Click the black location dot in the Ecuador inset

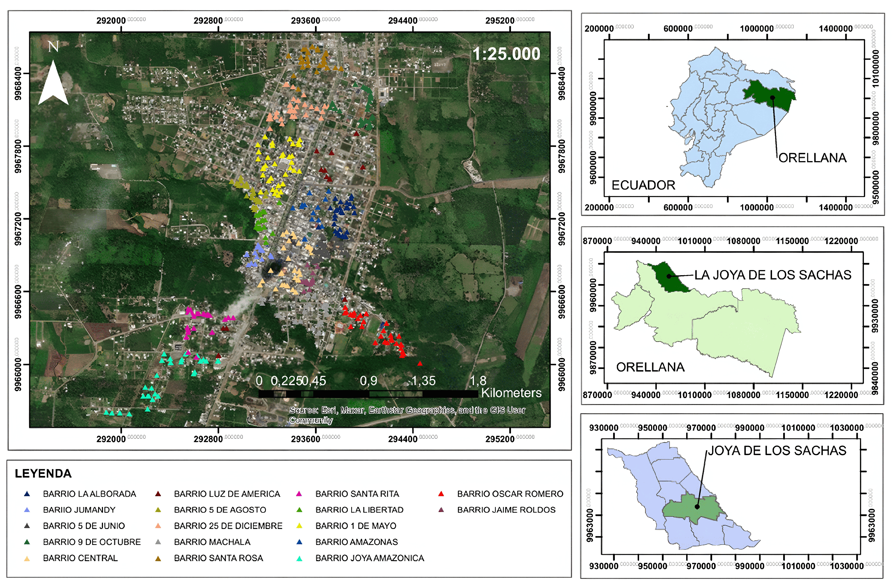[772, 98]
